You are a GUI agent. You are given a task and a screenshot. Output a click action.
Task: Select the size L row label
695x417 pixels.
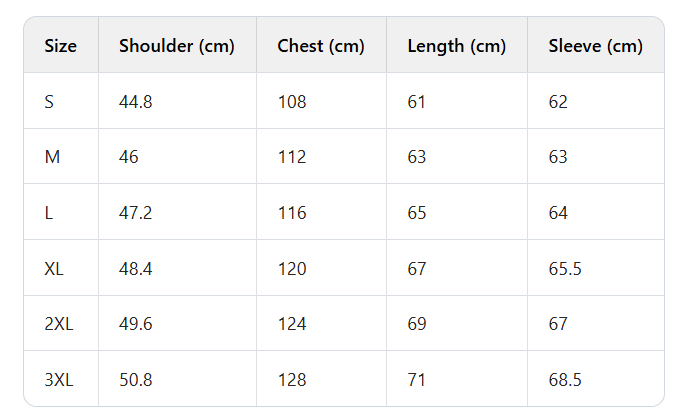coord(49,213)
